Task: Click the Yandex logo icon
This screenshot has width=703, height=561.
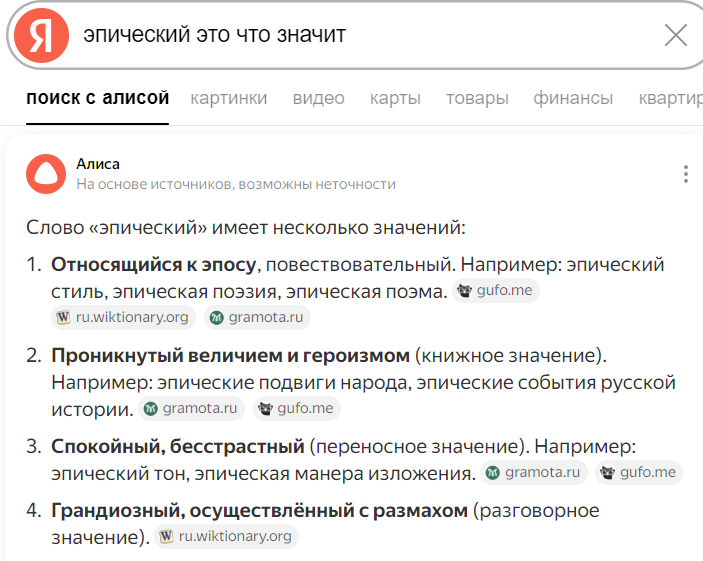Action: click(41, 35)
